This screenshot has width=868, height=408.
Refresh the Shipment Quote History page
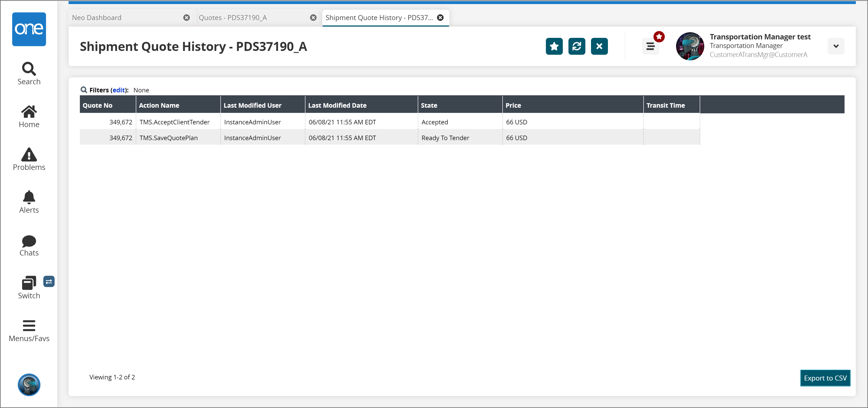tap(577, 46)
